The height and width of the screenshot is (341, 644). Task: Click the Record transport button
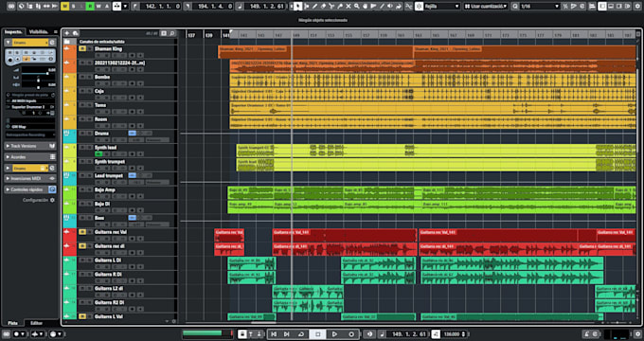(351, 334)
